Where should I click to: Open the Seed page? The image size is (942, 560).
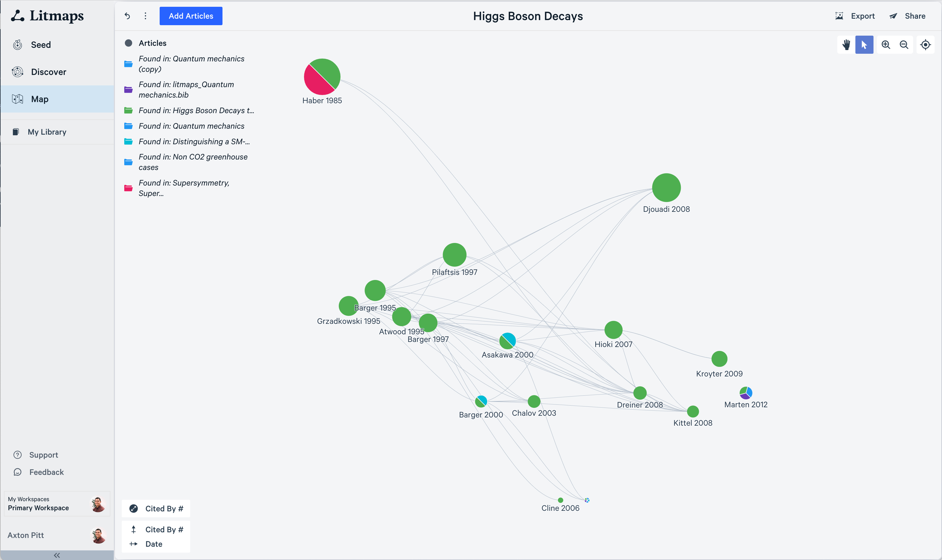[x=57, y=44]
